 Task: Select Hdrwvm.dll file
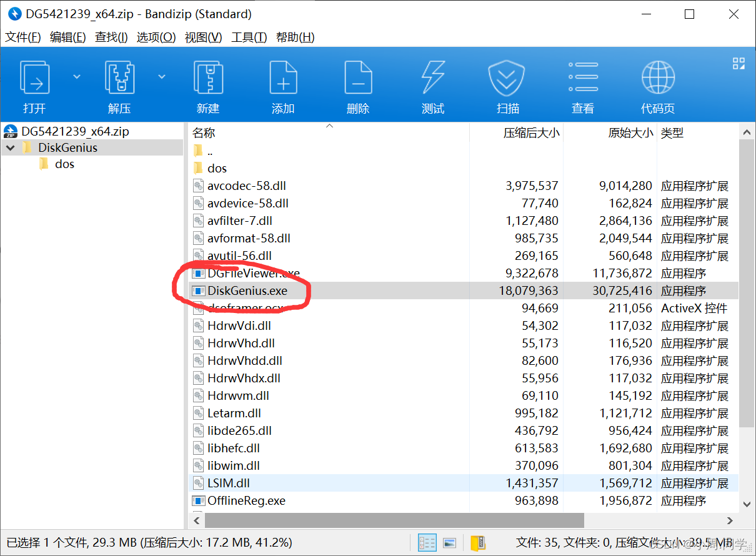(238, 395)
